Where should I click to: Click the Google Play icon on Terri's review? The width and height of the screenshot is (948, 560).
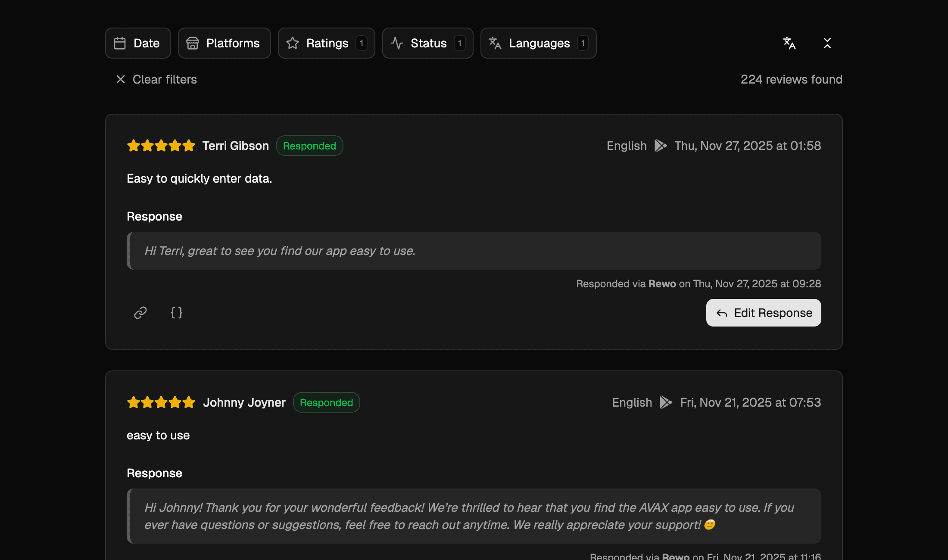[661, 146]
